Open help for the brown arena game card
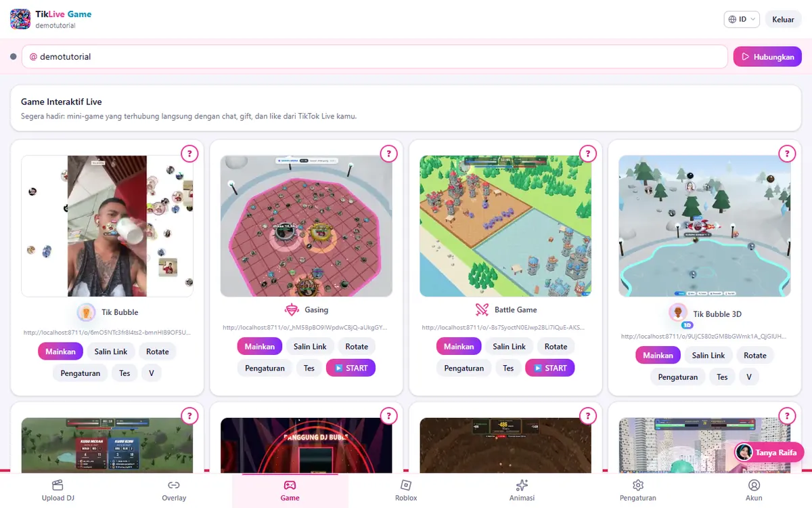The height and width of the screenshot is (508, 812). [587, 415]
